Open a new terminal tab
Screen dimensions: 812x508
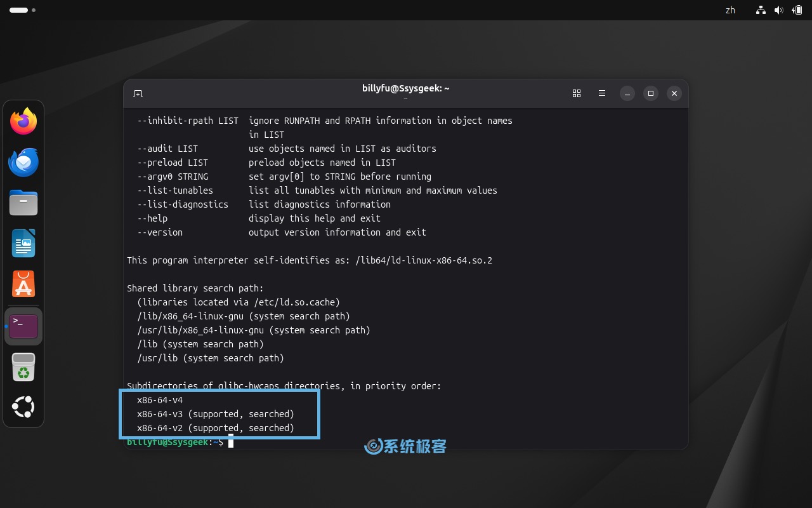click(138, 93)
